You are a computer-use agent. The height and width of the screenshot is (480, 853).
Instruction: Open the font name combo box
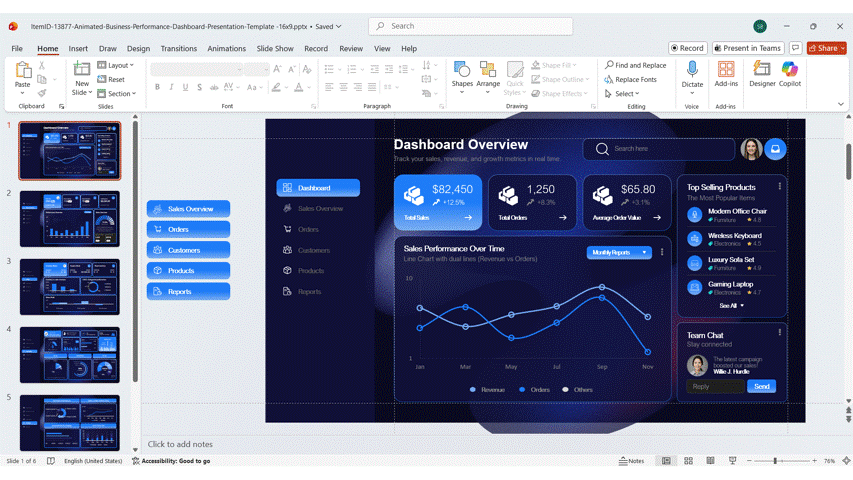point(196,69)
